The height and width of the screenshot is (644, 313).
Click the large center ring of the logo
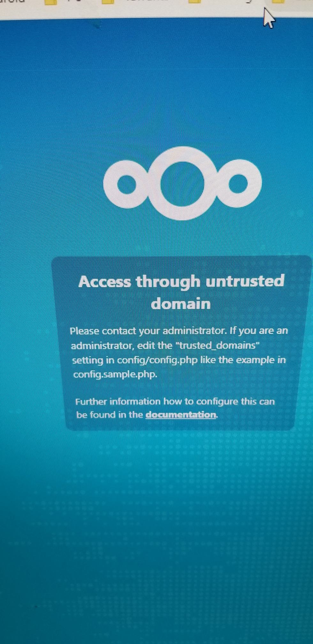point(182,183)
